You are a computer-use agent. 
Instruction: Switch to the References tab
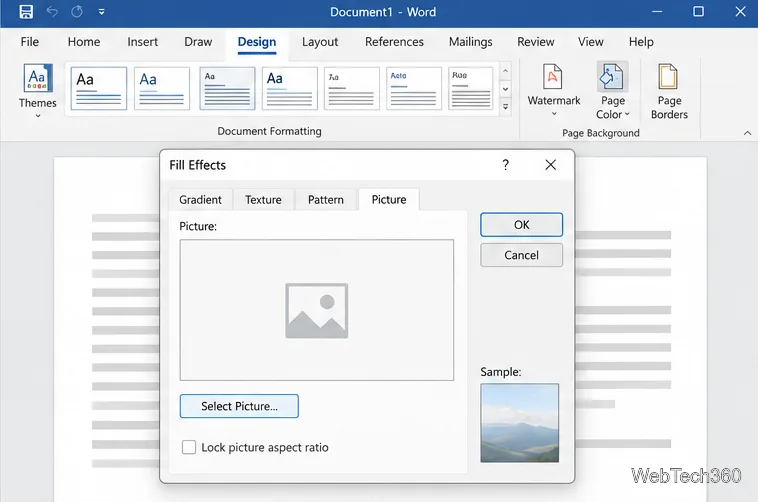pos(394,42)
